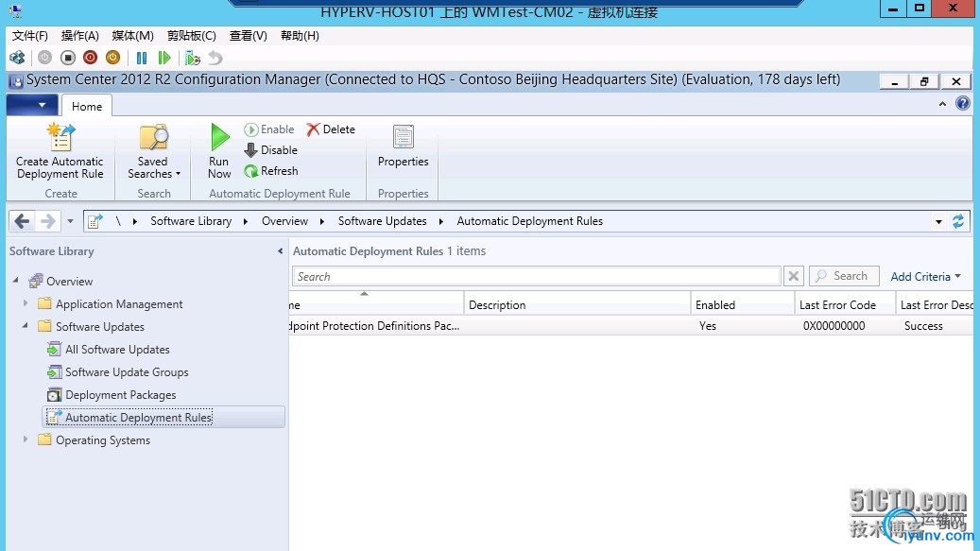Click the Revert VM undo icon
Screen dimensions: 980x551
pyautogui.click(x=215, y=58)
